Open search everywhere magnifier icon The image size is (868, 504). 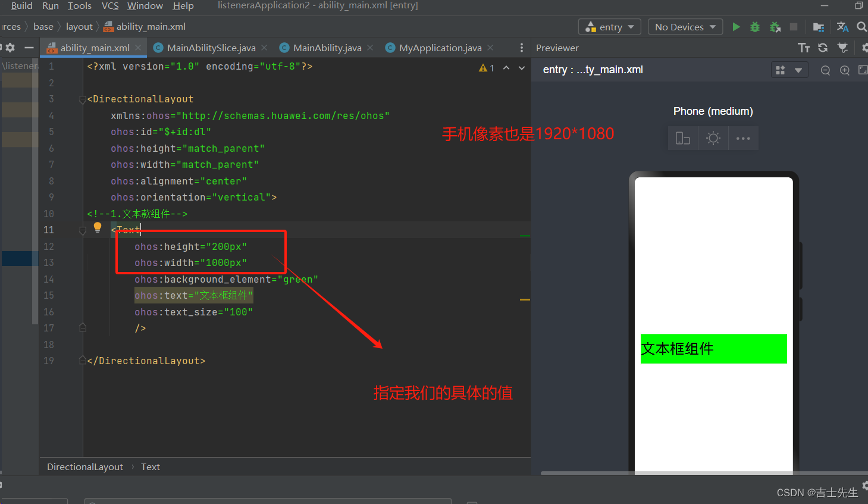(x=861, y=27)
